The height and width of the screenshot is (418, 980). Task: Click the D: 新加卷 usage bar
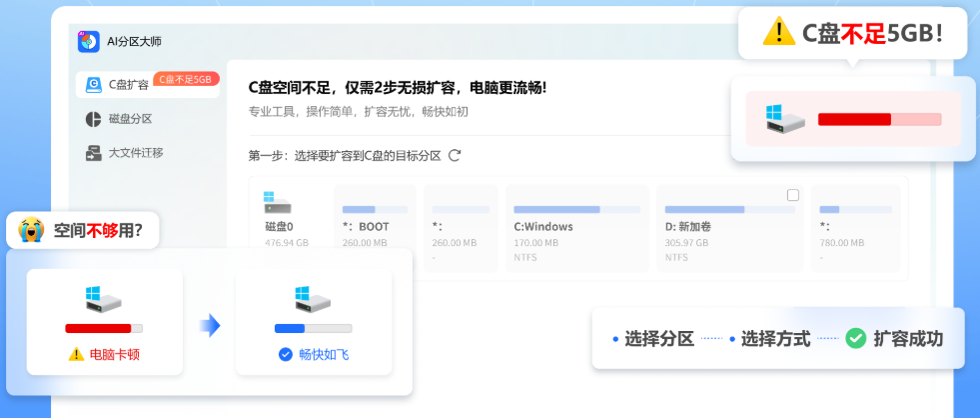(730, 210)
